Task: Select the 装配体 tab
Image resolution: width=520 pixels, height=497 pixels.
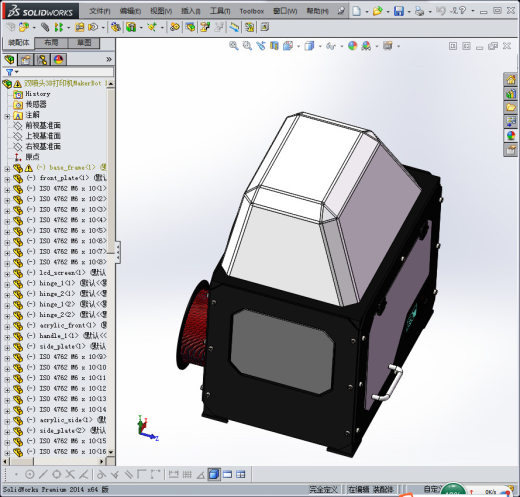Action: [x=19, y=43]
